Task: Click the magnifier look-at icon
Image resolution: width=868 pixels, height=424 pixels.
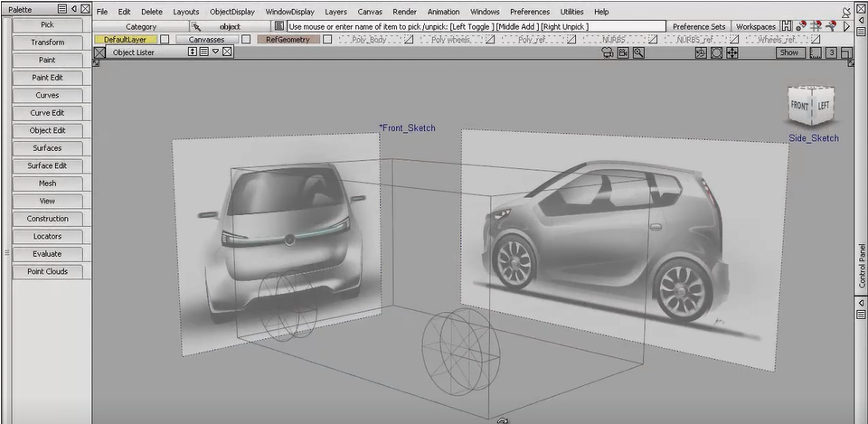Action: [x=638, y=53]
